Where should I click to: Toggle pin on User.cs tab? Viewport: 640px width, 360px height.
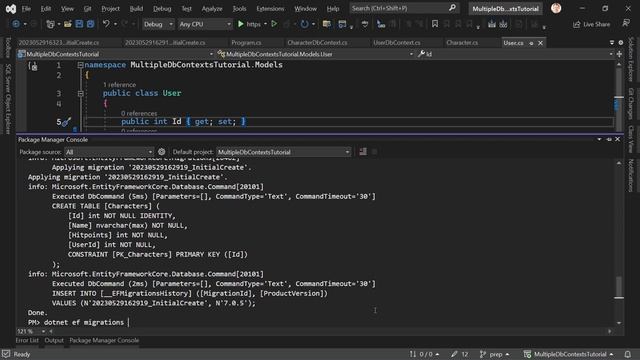(531, 43)
